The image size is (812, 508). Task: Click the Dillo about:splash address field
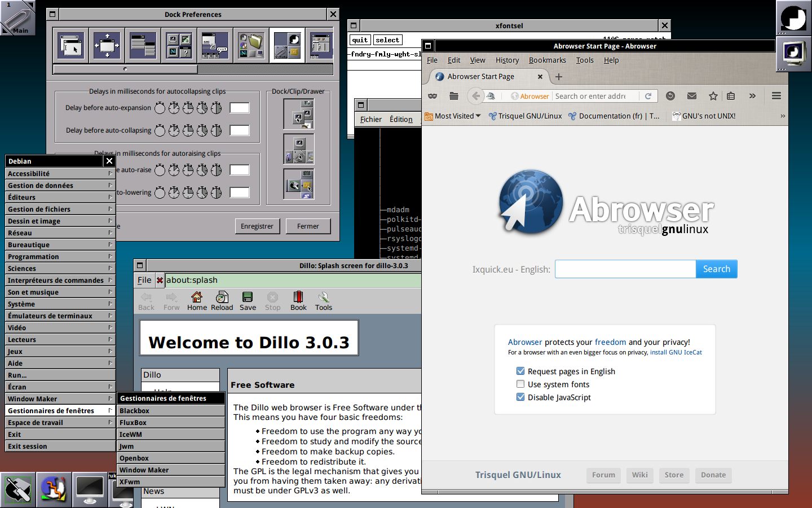293,280
